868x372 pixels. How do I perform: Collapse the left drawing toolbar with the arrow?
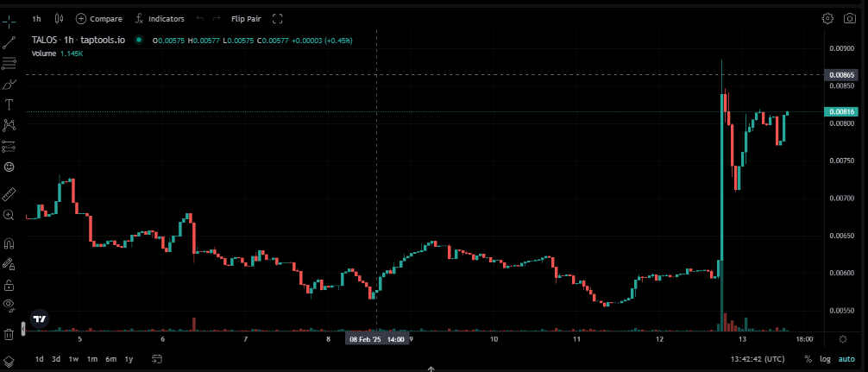coord(22,330)
